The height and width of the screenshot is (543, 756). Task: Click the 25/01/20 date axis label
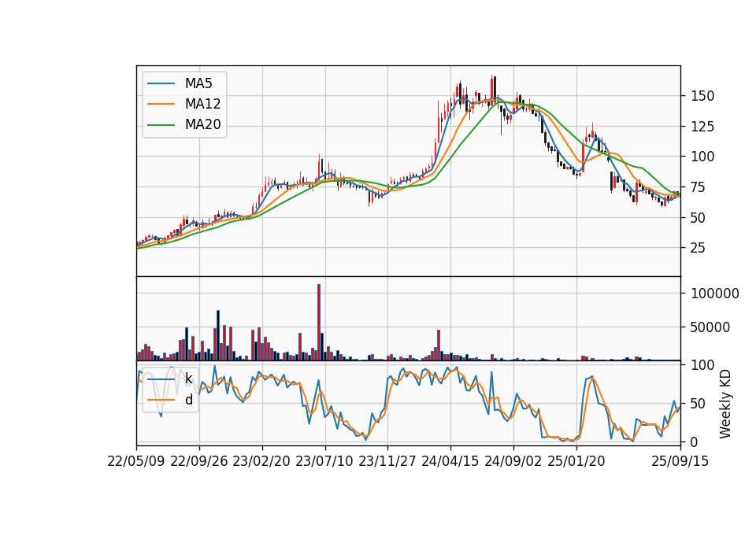[576, 461]
